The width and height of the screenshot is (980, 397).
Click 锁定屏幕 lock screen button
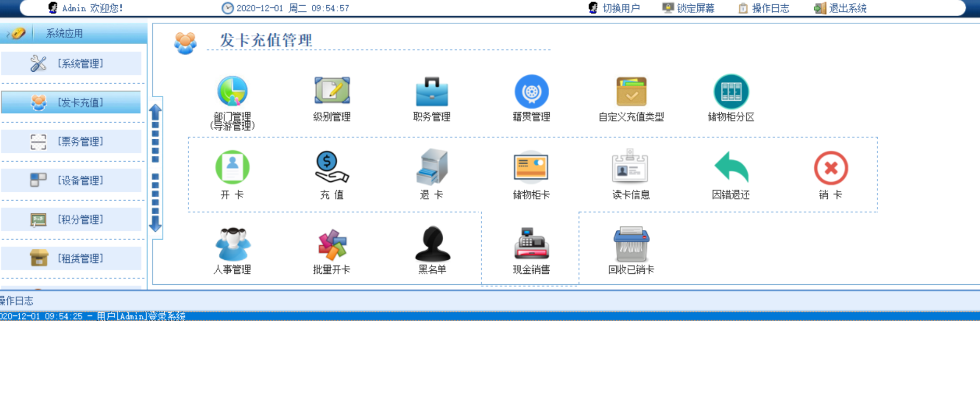(x=688, y=8)
